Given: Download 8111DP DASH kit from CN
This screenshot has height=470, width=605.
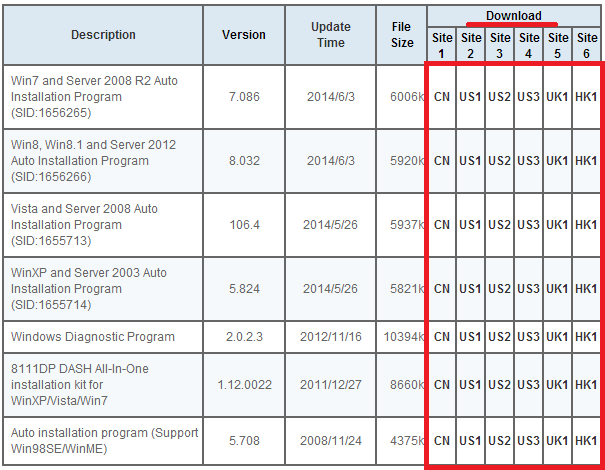Looking at the screenshot, I should point(442,385).
